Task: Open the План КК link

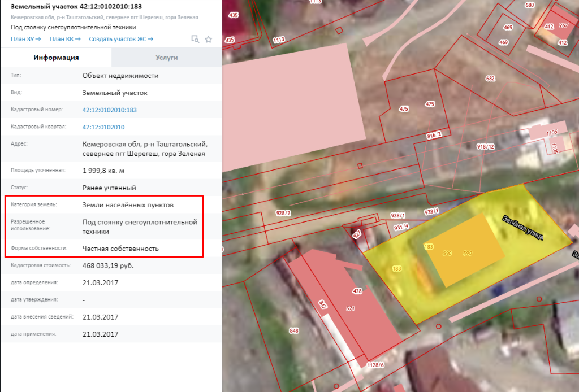Action: 65,39
